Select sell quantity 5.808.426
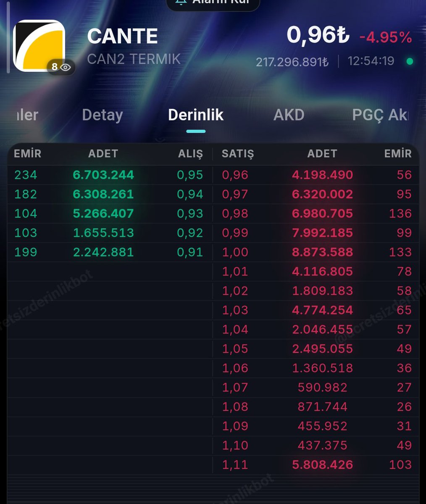Image resolution: width=426 pixels, height=504 pixels. 323,465
